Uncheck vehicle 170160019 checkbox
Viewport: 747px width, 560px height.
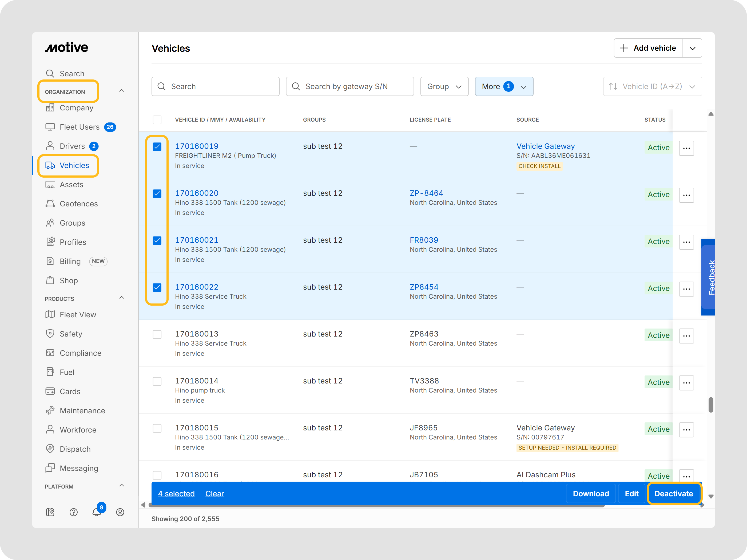pos(157,146)
